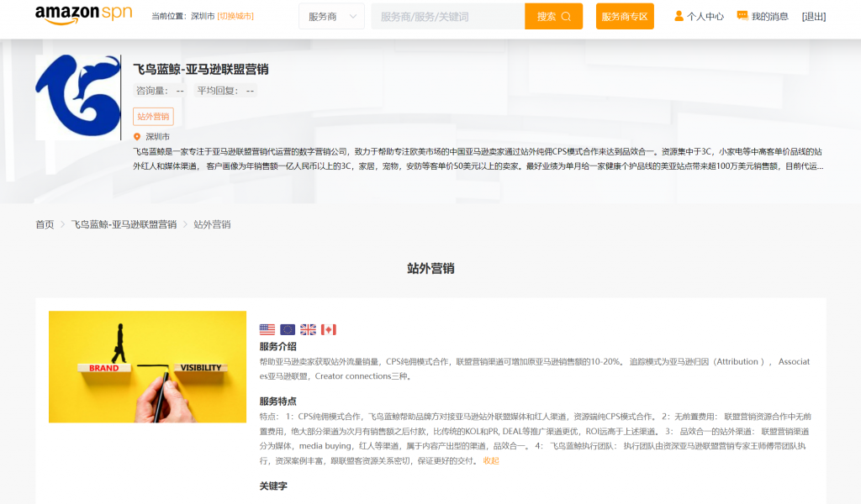Screen dimensions: 861x504
Task: Click the United Kingdom flag icon
Action: tap(308, 329)
